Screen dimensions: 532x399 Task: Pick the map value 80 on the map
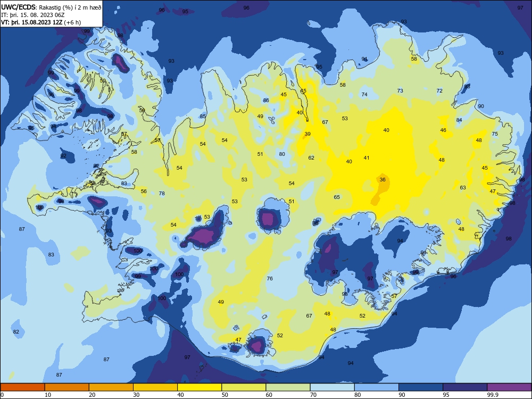(x=282, y=154)
